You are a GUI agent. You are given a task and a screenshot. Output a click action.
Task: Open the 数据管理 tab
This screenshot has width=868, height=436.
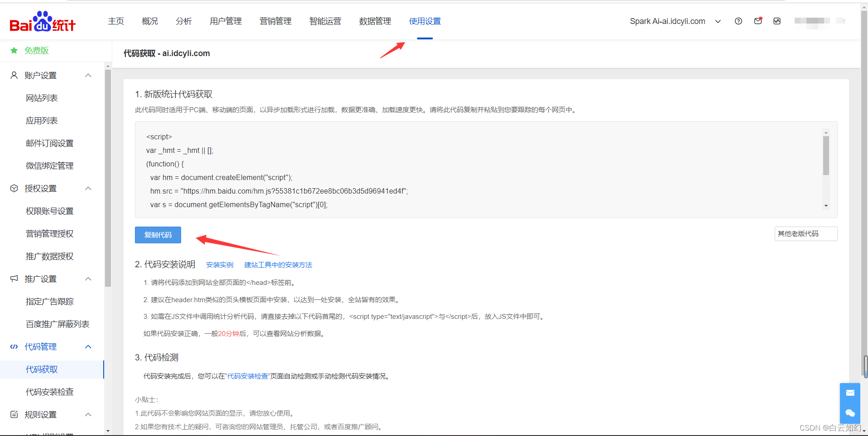pyautogui.click(x=375, y=21)
